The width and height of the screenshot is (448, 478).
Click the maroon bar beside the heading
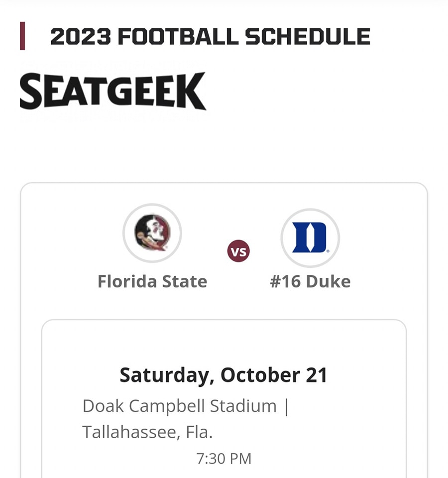point(22,36)
